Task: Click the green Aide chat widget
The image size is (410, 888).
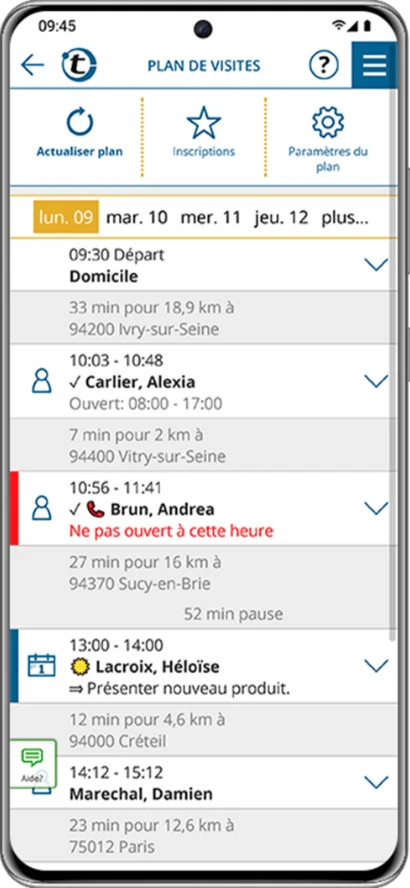Action: (x=33, y=763)
